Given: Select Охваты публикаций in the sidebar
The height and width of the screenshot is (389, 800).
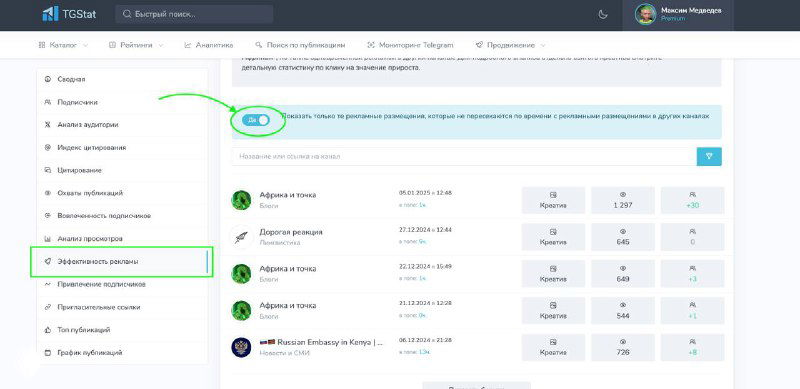Looking at the screenshot, I should [122, 193].
